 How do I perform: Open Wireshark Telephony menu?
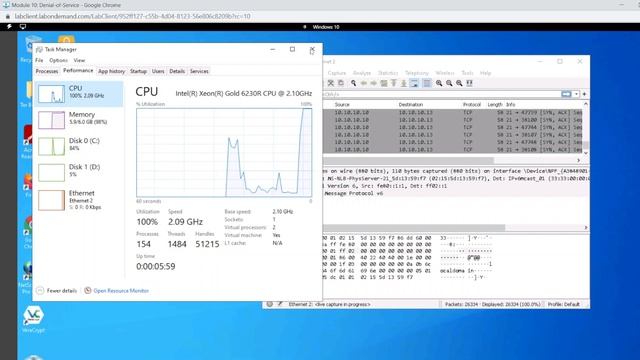pyautogui.click(x=417, y=73)
